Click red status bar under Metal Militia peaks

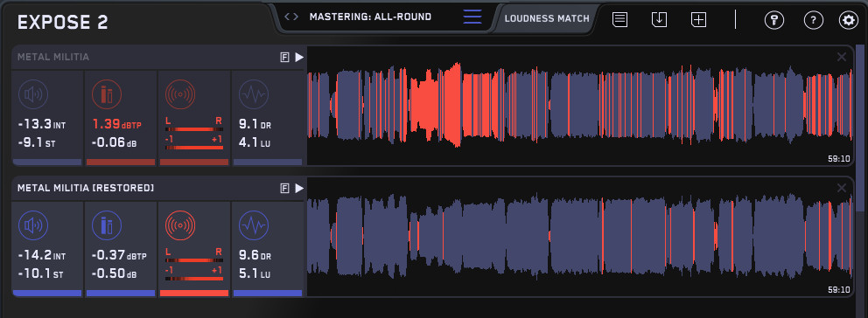[x=121, y=162]
